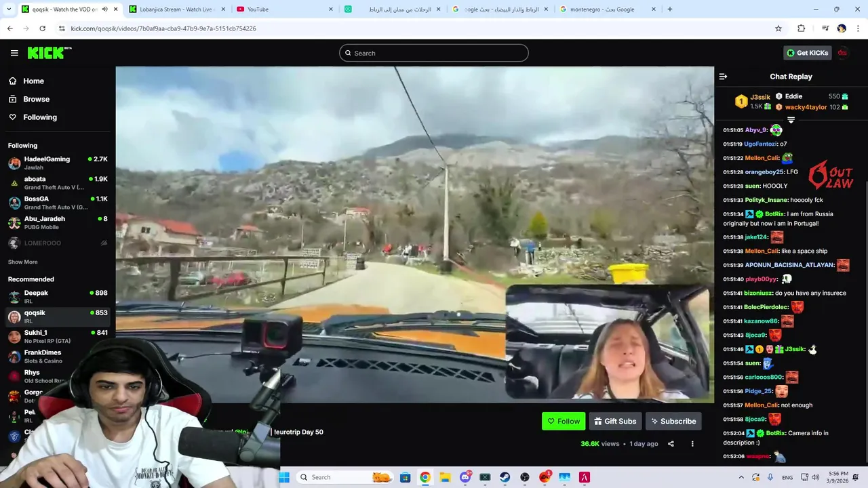Screen dimensions: 868x488
Task: Open recommended FrankDimes channel
Action: click(58, 356)
